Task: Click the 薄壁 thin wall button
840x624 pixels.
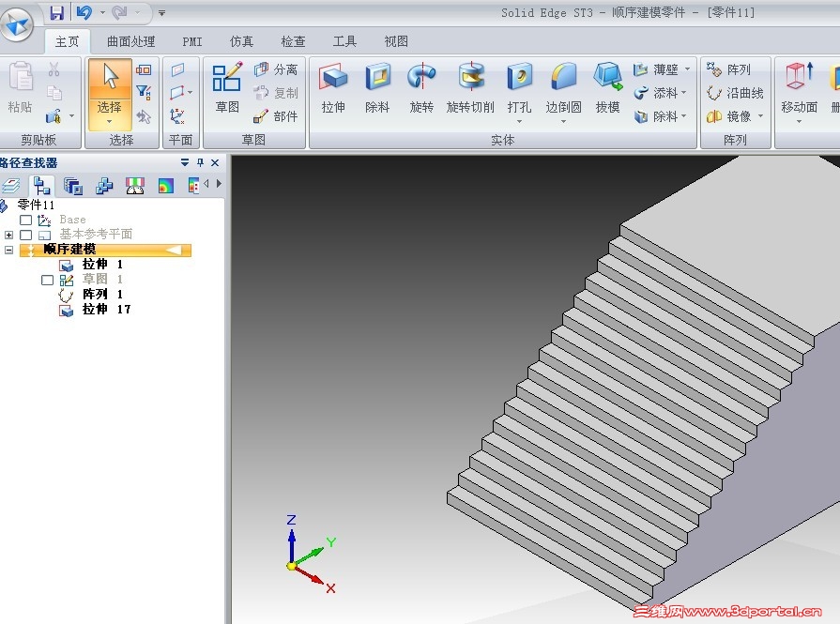Action: coord(656,69)
